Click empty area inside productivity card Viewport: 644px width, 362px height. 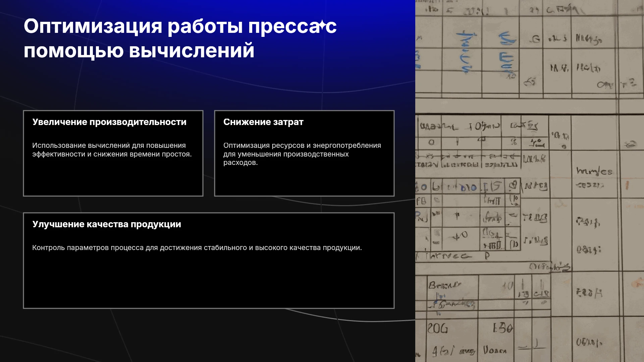tap(113, 178)
